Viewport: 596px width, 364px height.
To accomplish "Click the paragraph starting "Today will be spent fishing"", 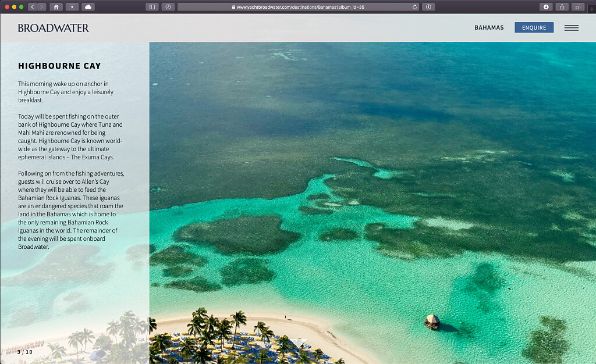I will [70, 137].
